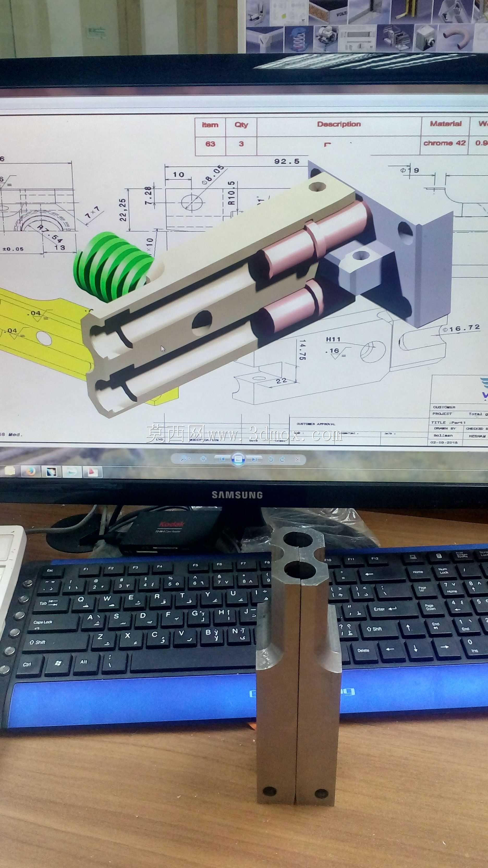Click the "Material" table header
The image size is (488, 868).
(446, 124)
